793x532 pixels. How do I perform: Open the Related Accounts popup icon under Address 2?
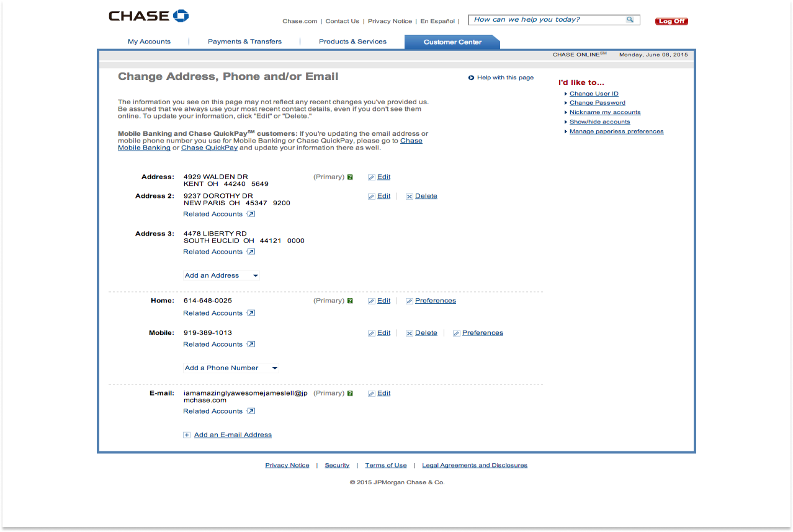point(251,214)
